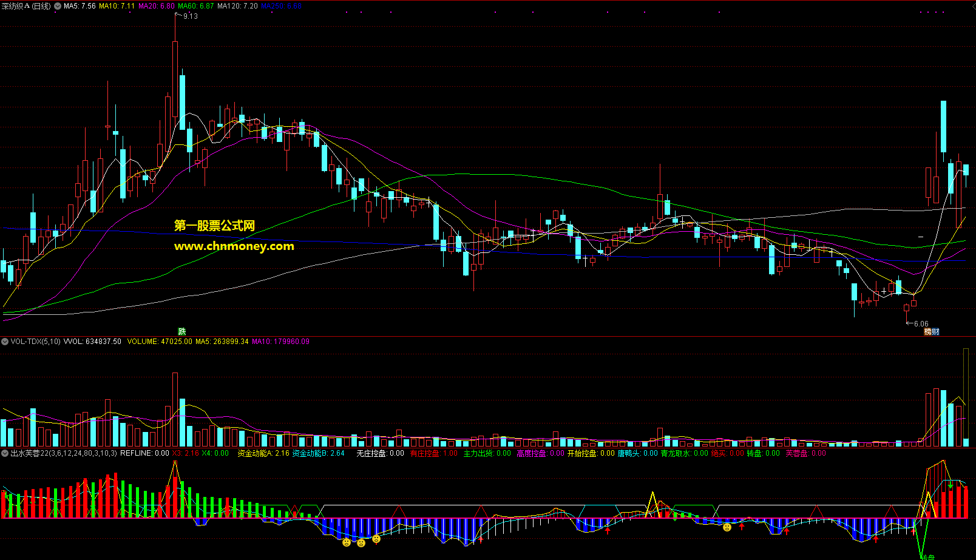Click the VOLUME: 47025.00 value
This screenshot has height=560, width=976.
160,342
